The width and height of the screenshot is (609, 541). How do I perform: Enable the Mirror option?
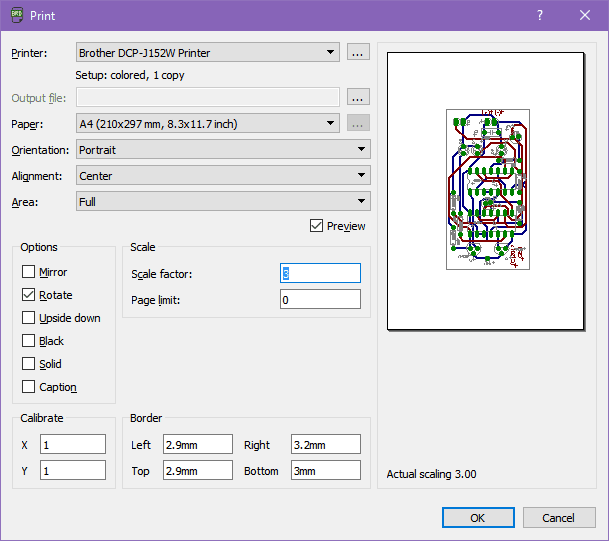point(28,272)
